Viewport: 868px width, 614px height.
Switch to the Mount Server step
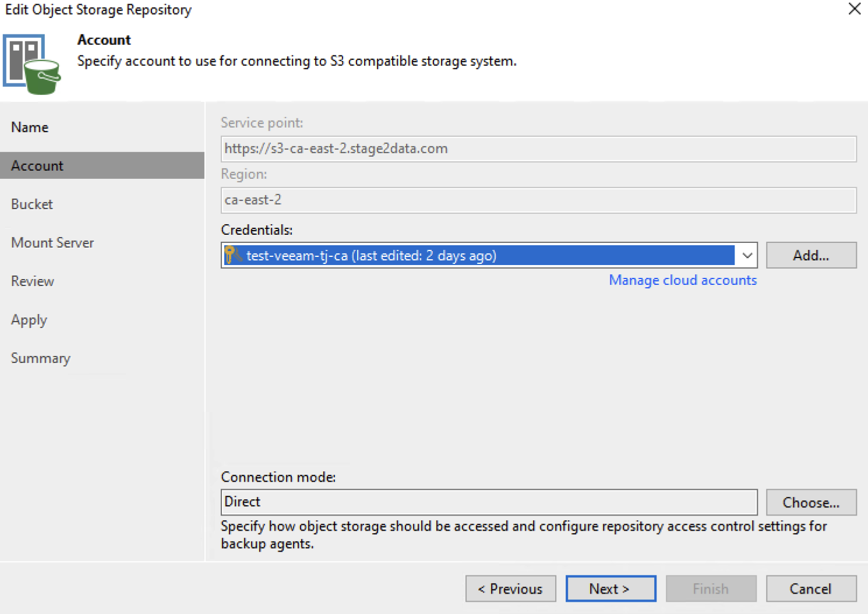click(x=52, y=243)
